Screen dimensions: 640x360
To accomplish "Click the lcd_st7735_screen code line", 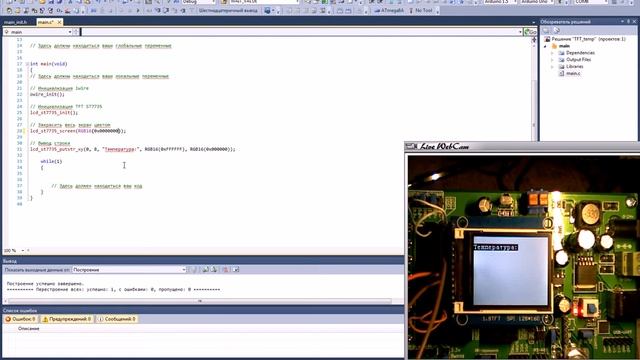I will [78, 131].
